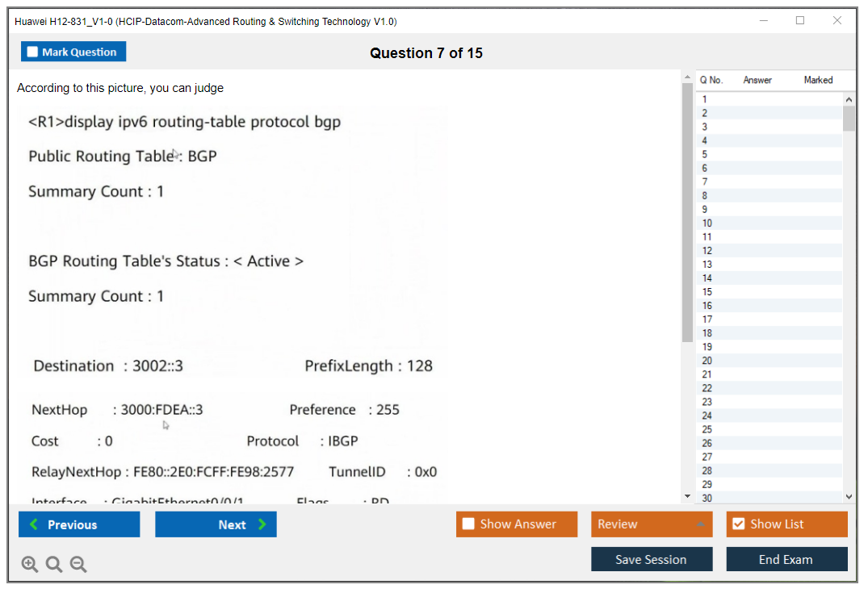Image resolution: width=868 pixels, height=593 pixels.
Task: Go to the Next question
Action: tap(216, 524)
